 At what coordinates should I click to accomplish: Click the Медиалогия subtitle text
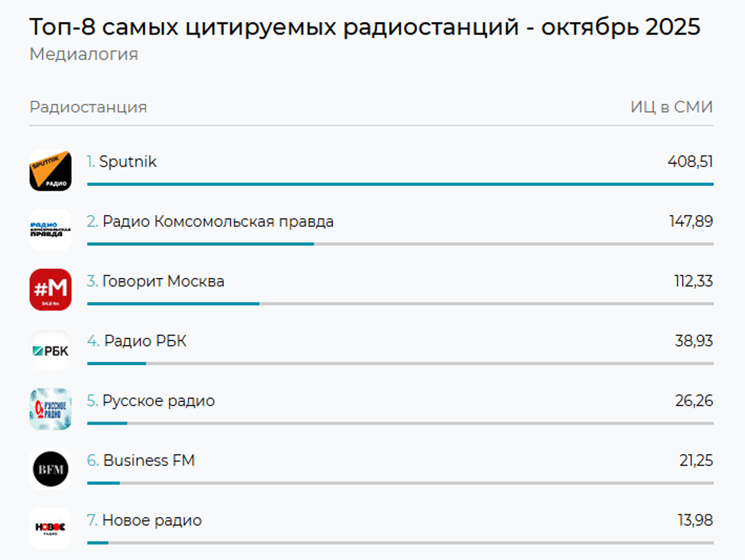point(84,54)
